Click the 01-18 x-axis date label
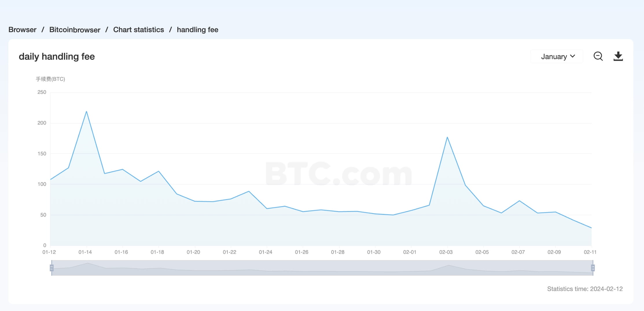644x311 pixels. pos(157,252)
